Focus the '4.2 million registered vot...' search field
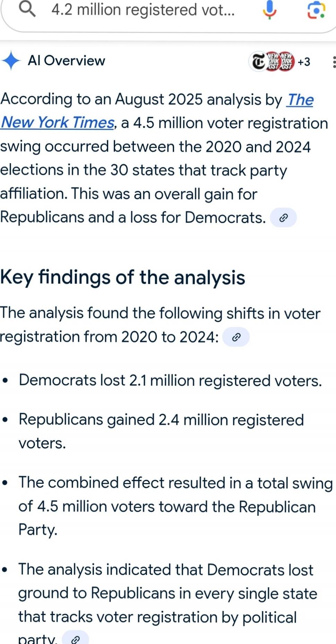The image size is (336, 644). pyautogui.click(x=143, y=10)
